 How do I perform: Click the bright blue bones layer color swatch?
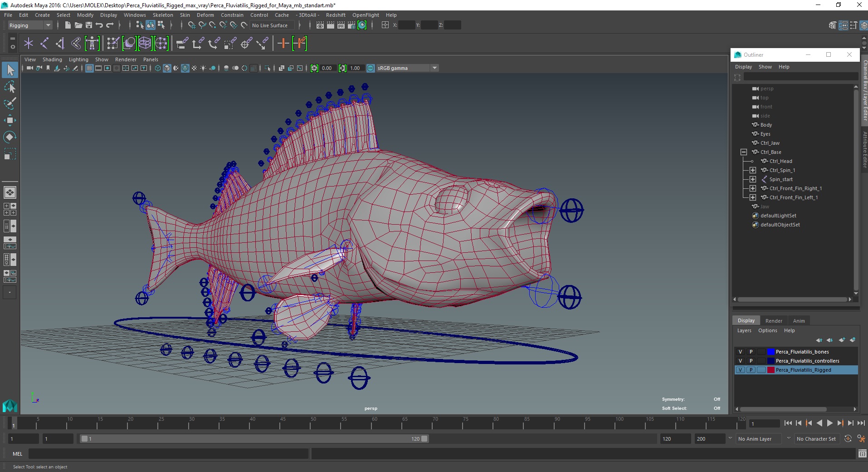[x=770, y=352]
